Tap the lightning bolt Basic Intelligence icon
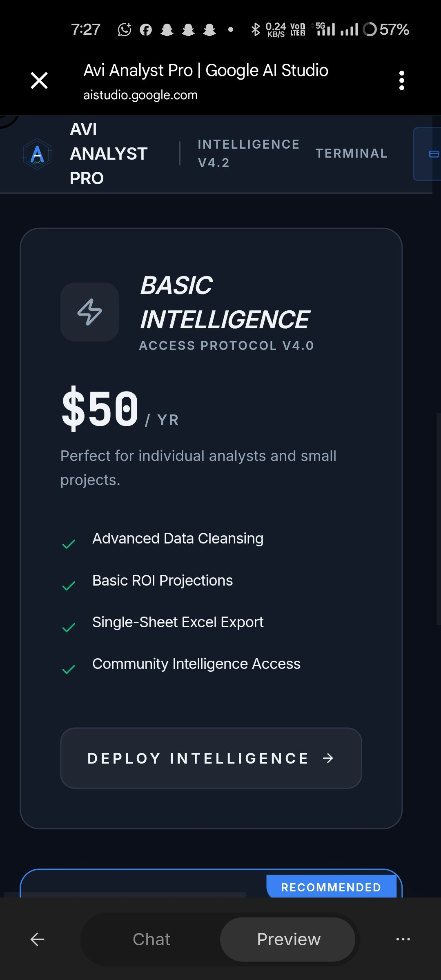This screenshot has height=980, width=441. 90,312
